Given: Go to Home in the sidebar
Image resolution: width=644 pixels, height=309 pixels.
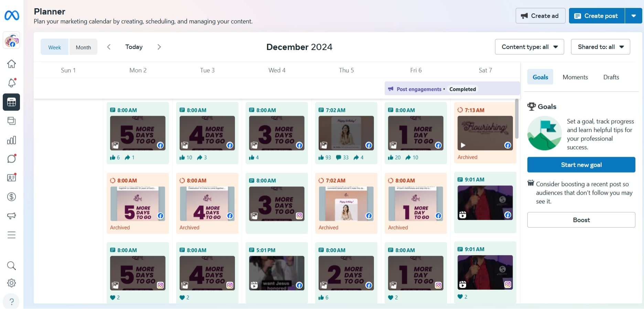Looking at the screenshot, I should [11, 64].
